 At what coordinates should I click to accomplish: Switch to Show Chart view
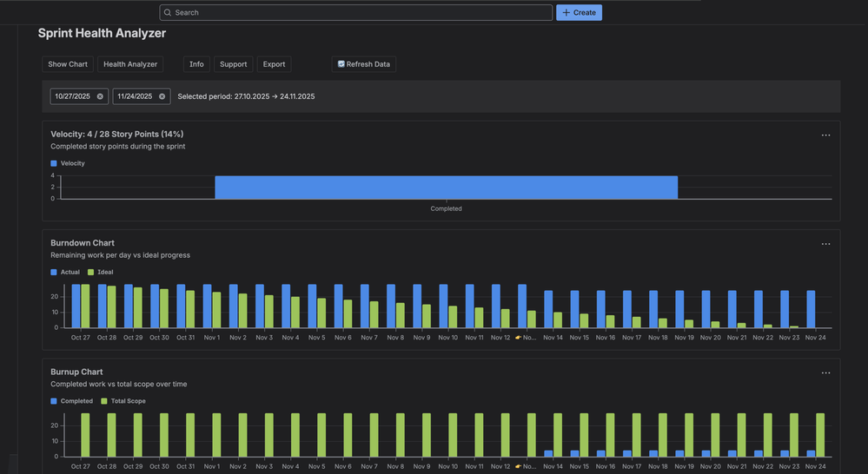pos(68,64)
